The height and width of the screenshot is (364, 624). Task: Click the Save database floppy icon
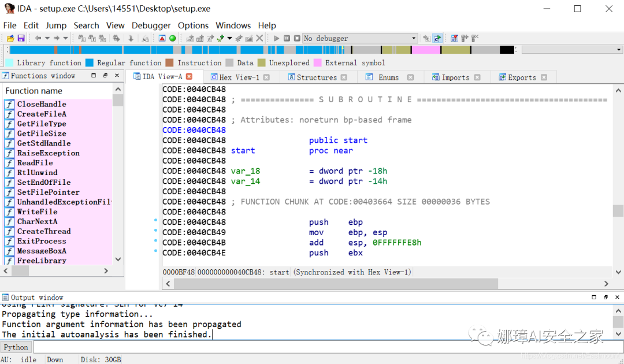pos(21,38)
